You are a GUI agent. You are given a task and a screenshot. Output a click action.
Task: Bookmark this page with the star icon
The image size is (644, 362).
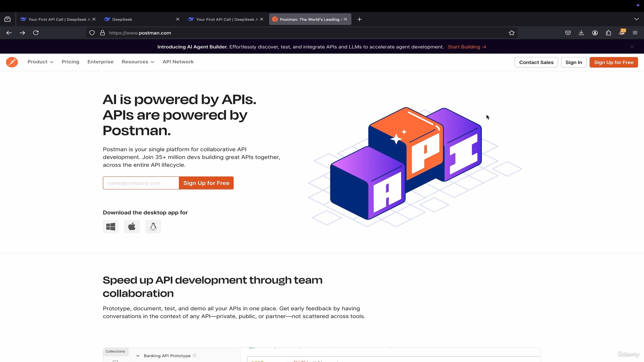pyautogui.click(x=512, y=33)
